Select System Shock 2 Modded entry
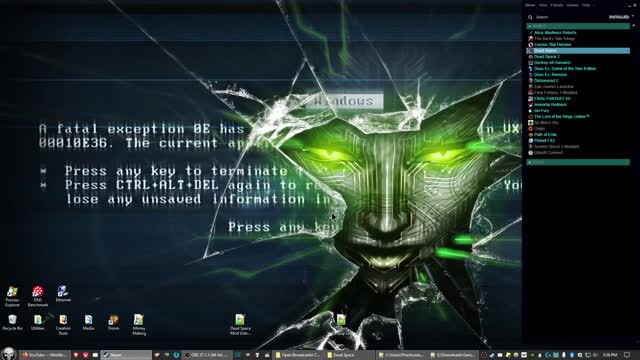The height and width of the screenshot is (360, 640). [x=556, y=146]
